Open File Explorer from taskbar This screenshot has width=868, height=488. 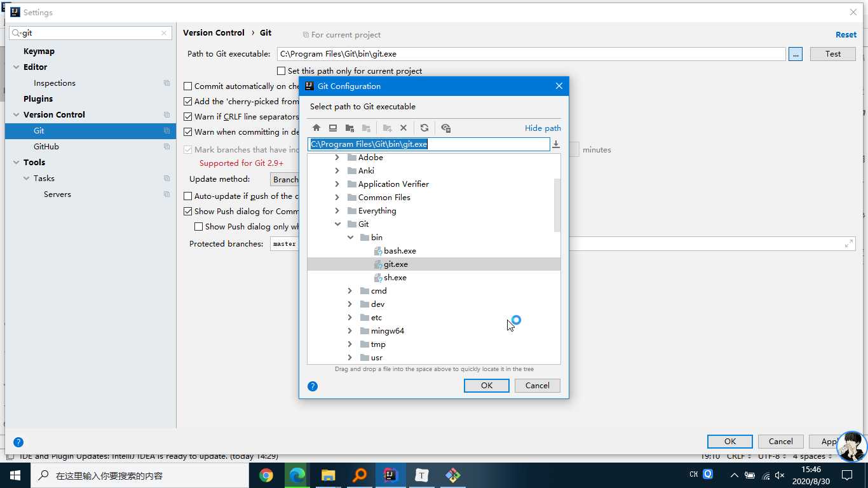329,475
